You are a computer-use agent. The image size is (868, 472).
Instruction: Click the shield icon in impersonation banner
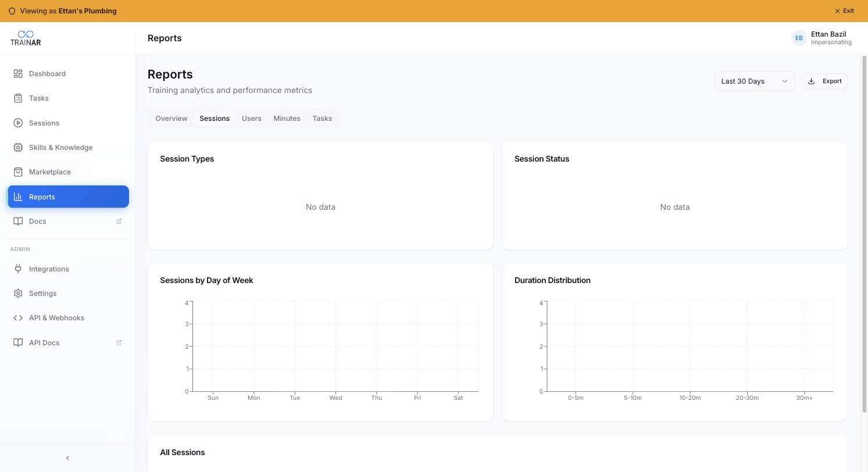12,11
